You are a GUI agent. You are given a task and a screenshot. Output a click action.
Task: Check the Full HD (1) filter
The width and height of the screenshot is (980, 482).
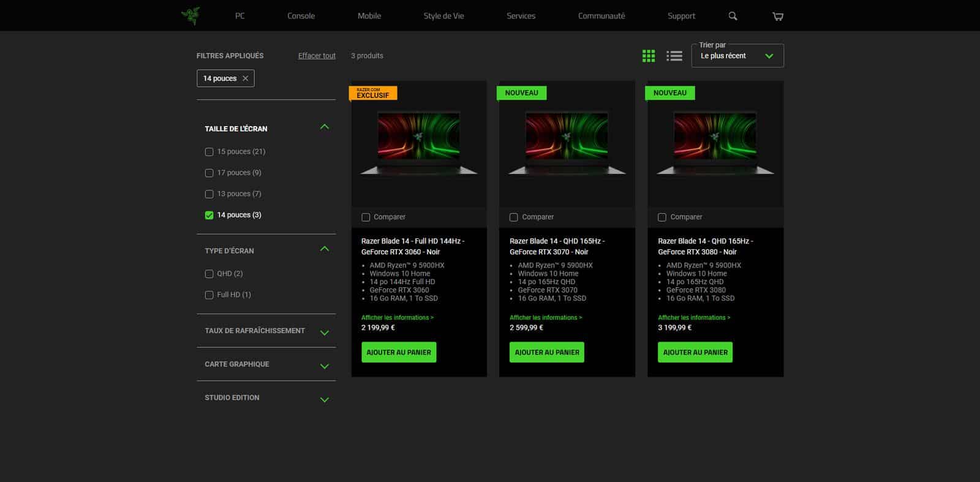tap(209, 295)
